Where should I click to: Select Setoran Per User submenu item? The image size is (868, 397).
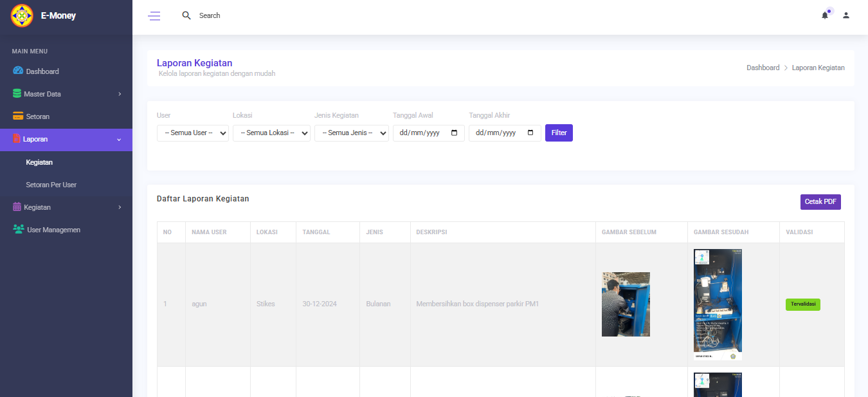[x=51, y=185]
